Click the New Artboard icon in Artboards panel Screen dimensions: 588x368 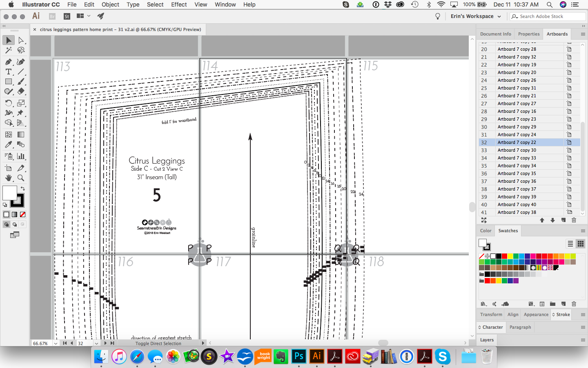(x=563, y=220)
